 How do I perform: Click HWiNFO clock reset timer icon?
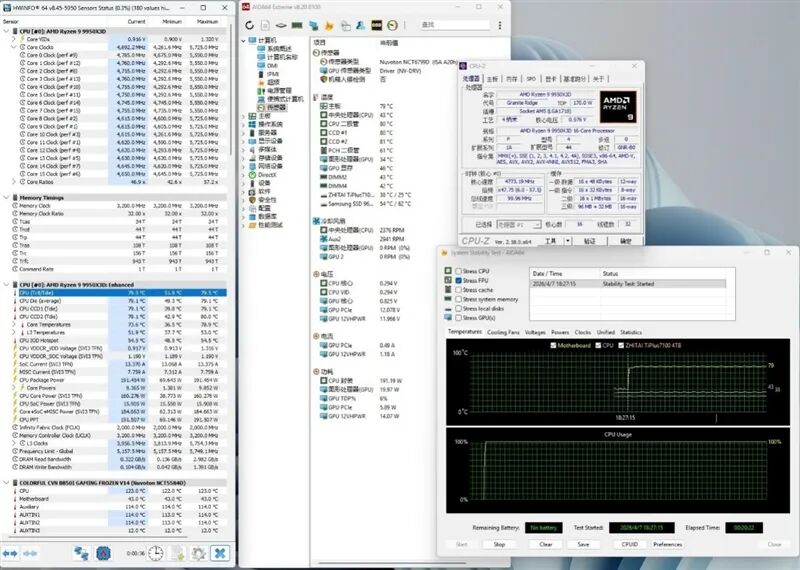pos(156,553)
